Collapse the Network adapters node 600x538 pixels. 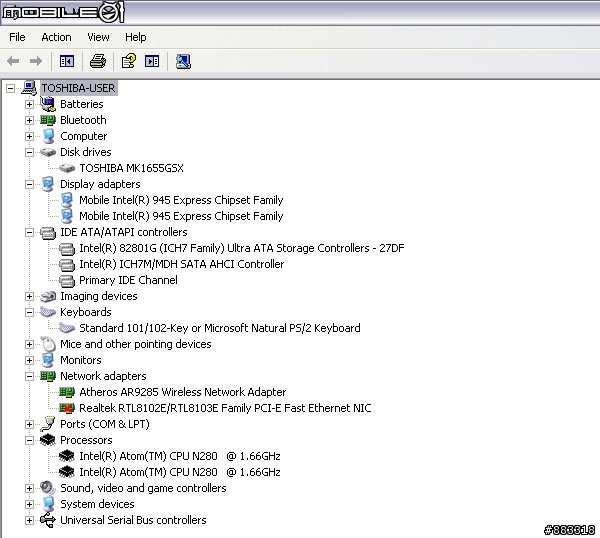click(29, 376)
